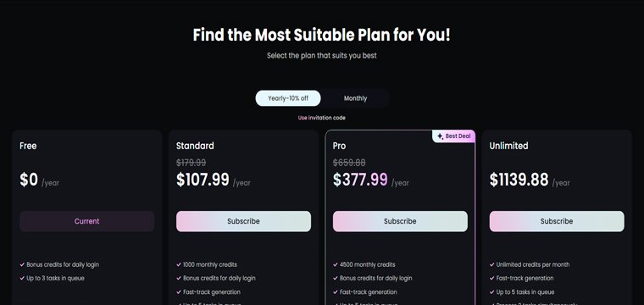Click checkmark beside Up to 3 tasks in queue
This screenshot has height=305, width=644.
tap(22, 279)
